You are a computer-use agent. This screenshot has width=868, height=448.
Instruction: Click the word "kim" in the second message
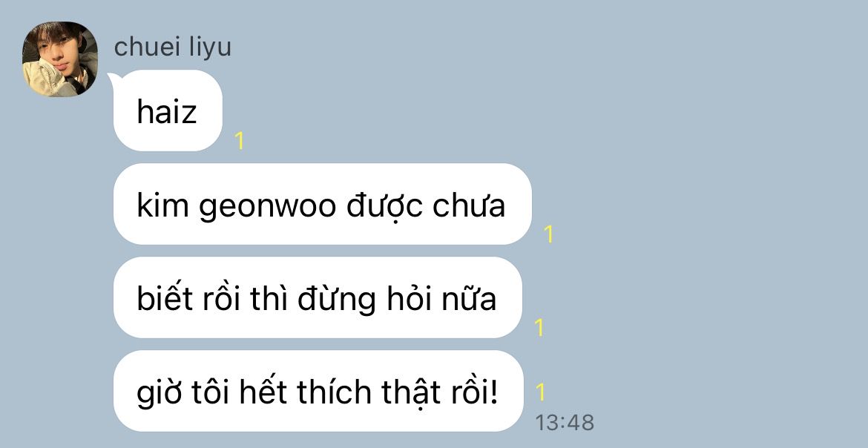[x=162, y=205]
